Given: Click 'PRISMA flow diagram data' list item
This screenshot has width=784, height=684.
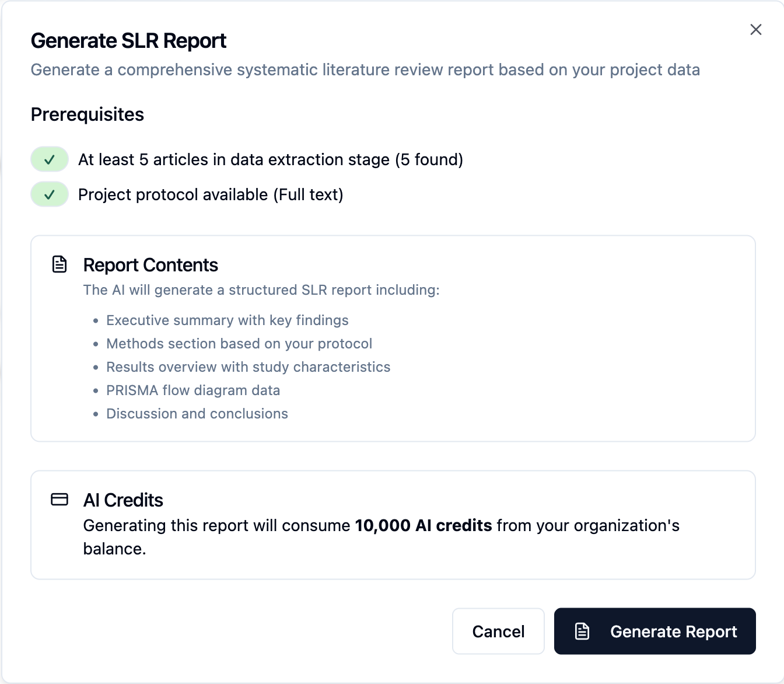Looking at the screenshot, I should tap(193, 390).
